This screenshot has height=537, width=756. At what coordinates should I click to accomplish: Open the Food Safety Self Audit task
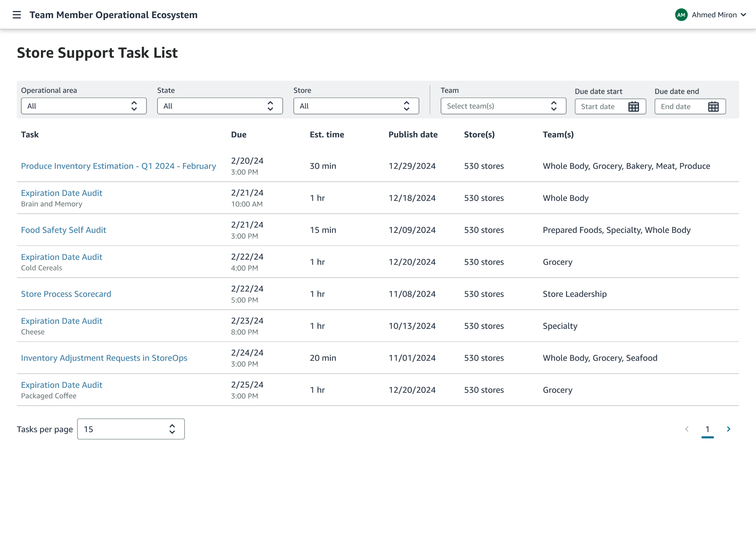click(x=63, y=230)
